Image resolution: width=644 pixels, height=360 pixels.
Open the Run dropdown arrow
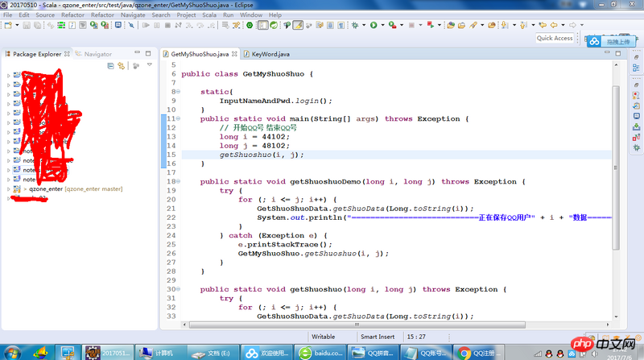(383, 25)
